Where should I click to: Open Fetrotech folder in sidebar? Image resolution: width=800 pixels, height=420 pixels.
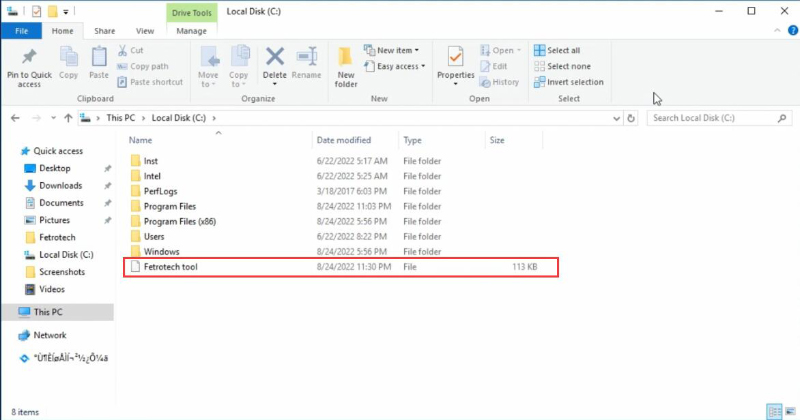pyautogui.click(x=57, y=237)
